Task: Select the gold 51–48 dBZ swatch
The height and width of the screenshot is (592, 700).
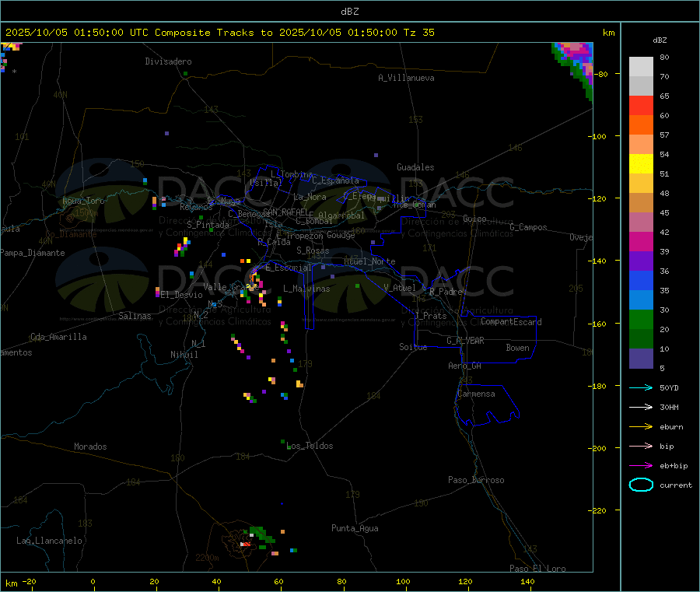Action: pos(641,184)
